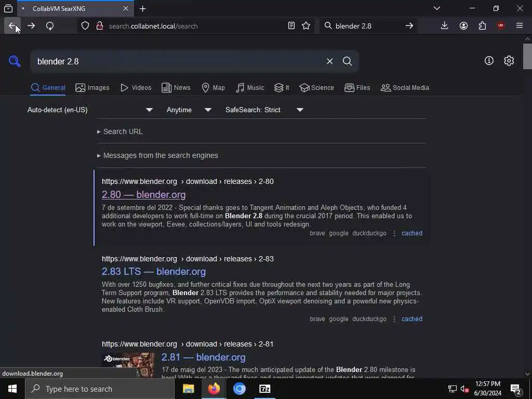Click the releases › 2-80 result URL
The image size is (532, 399).
tap(188, 181)
